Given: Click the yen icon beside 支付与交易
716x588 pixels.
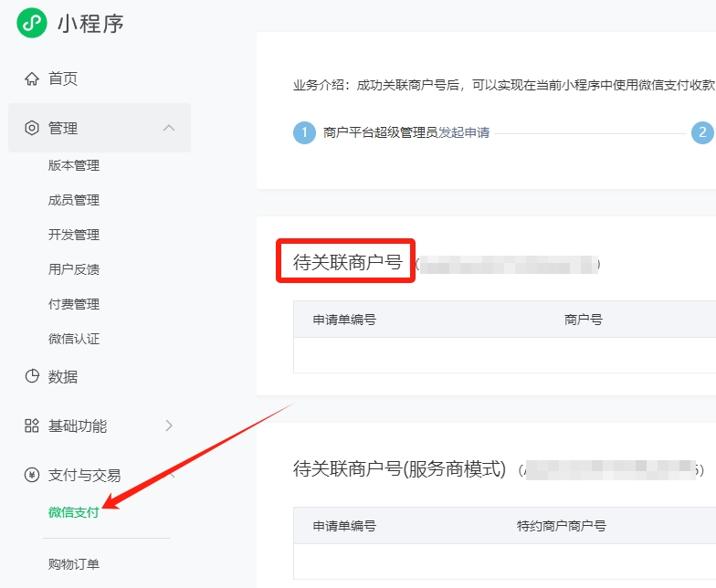Looking at the screenshot, I should pyautogui.click(x=32, y=475).
